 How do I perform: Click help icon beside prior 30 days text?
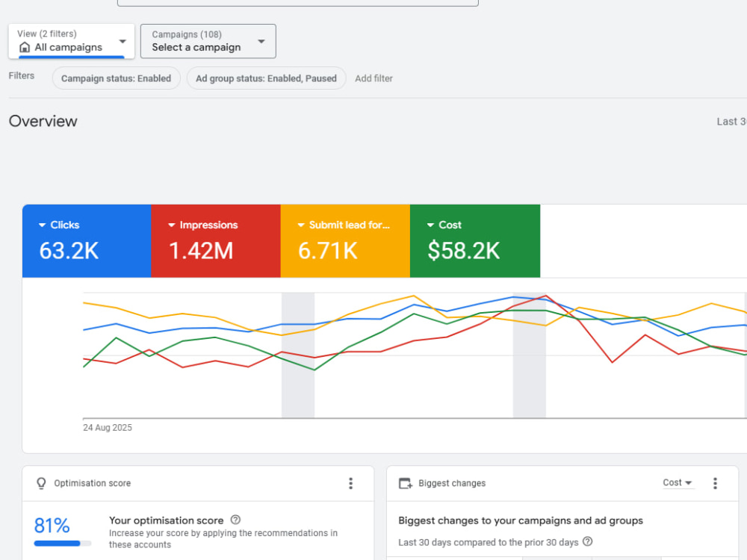(588, 541)
